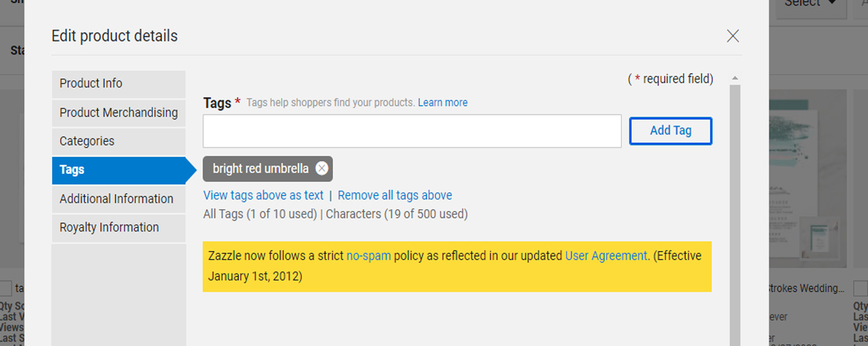Image resolution: width=868 pixels, height=346 pixels.
Task: Close the Edit product details dialog
Action: [x=732, y=36]
